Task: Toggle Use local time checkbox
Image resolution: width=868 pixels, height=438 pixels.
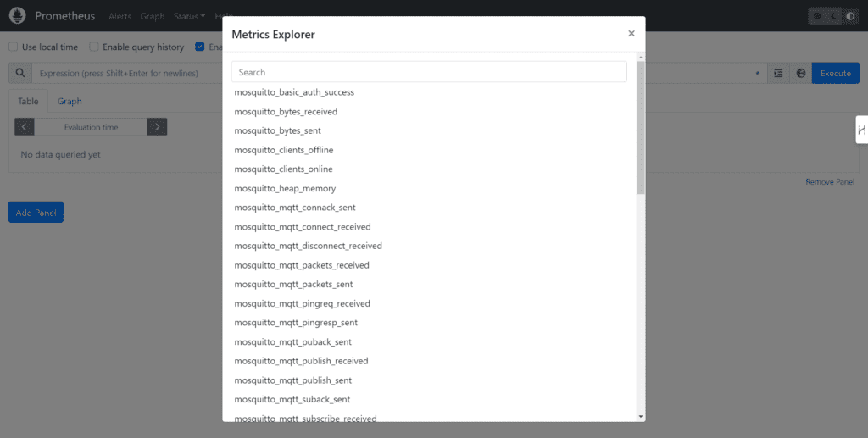Action: pyautogui.click(x=14, y=47)
